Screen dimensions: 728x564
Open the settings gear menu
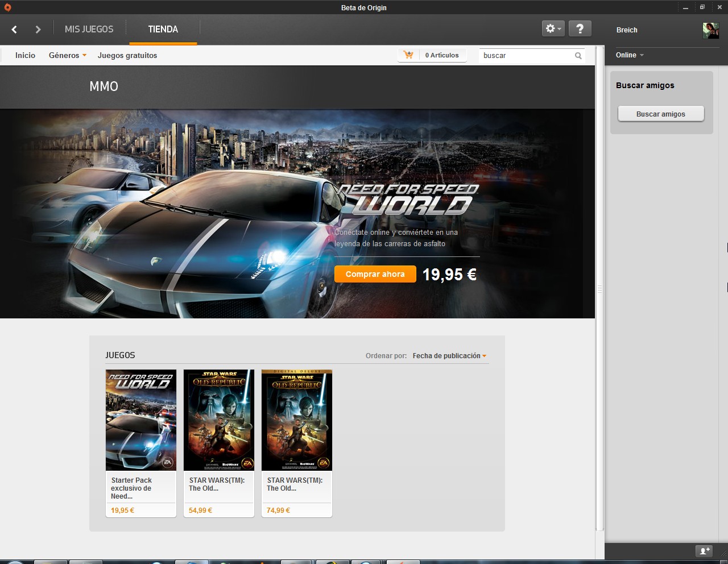[553, 28]
